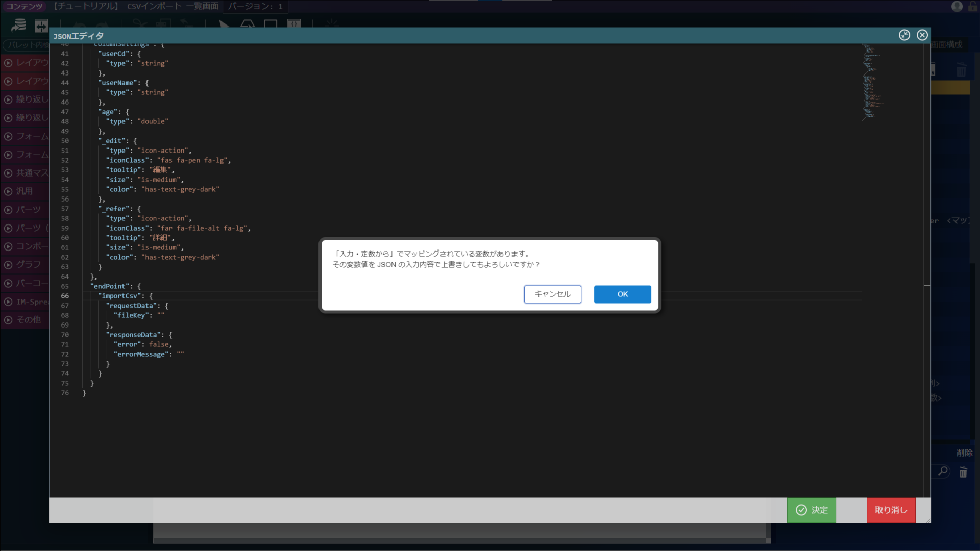Expand the 共通マス palette category

(26, 173)
